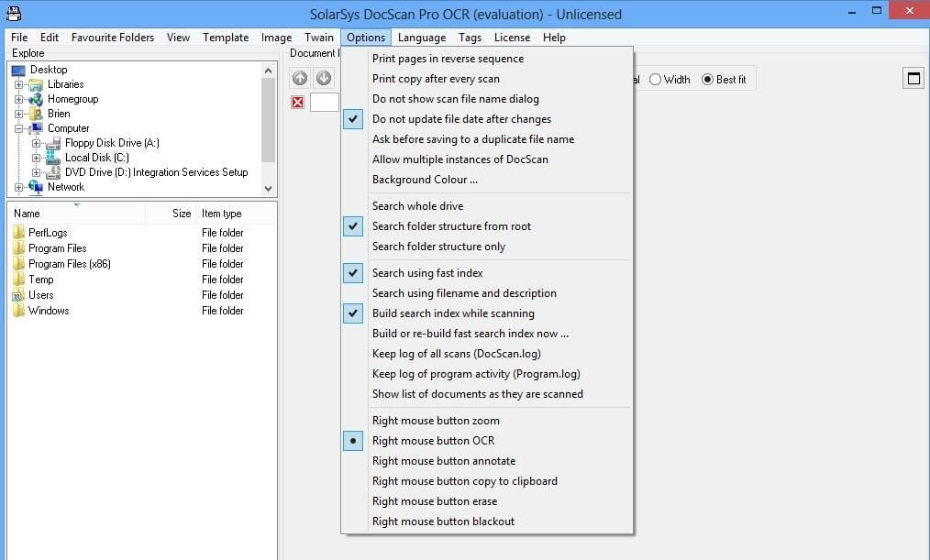Screen dimensions: 930x560
Task: Click the full-screen view icon at right
Action: 913,78
